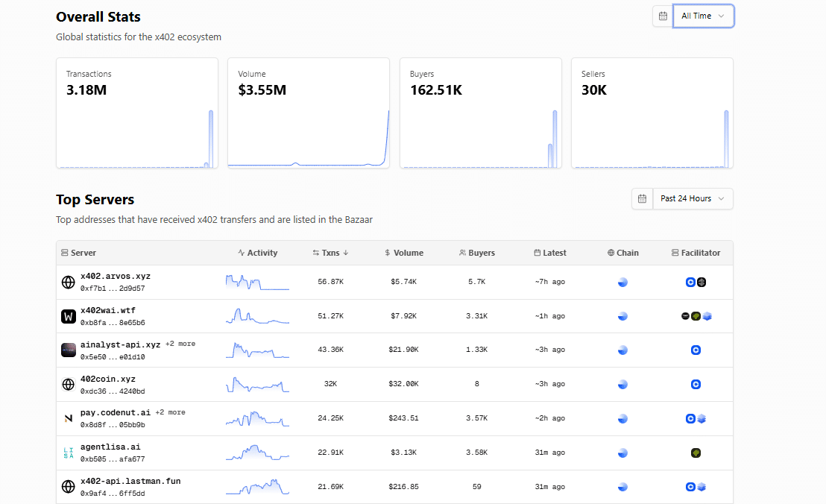The image size is (826, 504).
Task: Click the Base chain icon in 402coin.xyz row
Action: click(x=622, y=385)
